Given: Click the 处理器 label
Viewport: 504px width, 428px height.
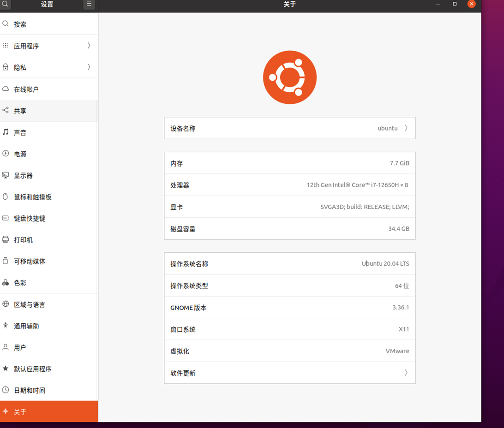Looking at the screenshot, I should pos(180,185).
